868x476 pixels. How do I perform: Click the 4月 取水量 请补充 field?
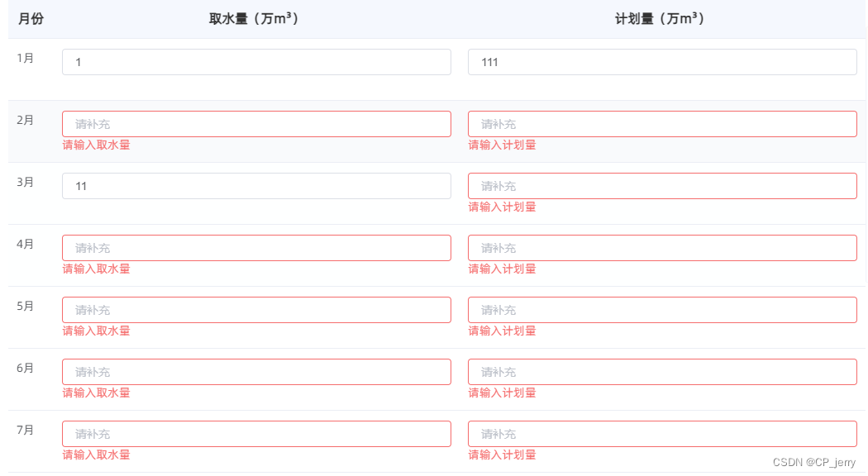click(256, 247)
